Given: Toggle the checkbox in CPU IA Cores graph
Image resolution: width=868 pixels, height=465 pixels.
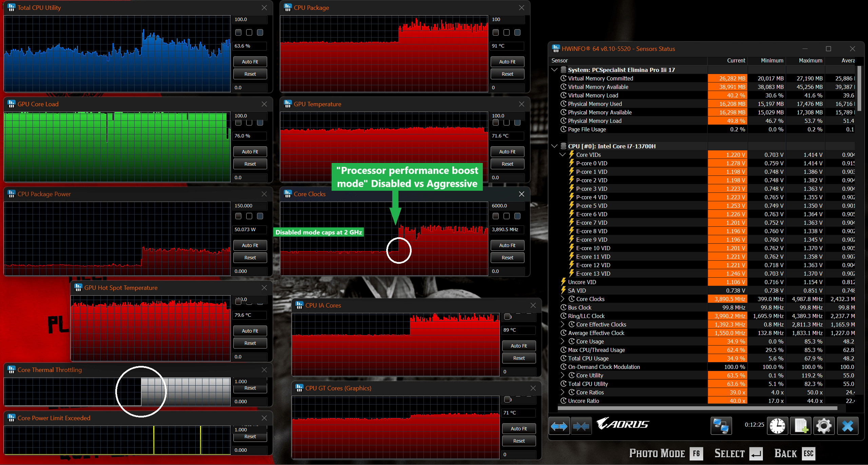Looking at the screenshot, I should pyautogui.click(x=507, y=316).
